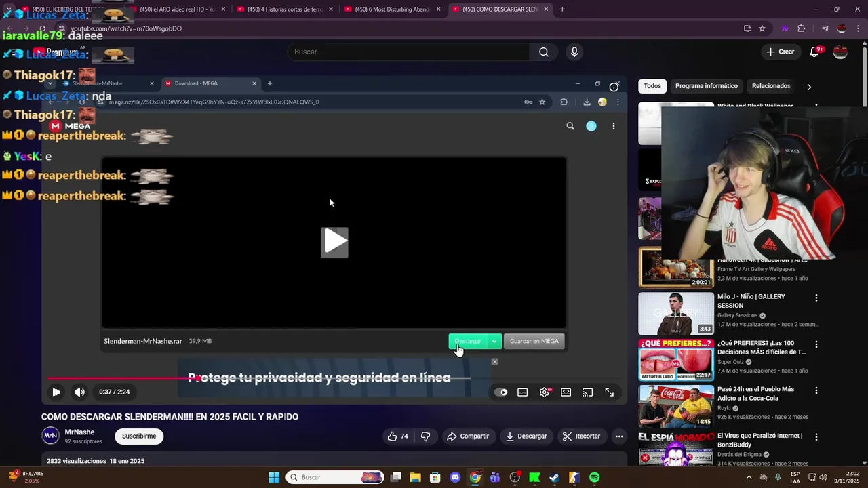The width and height of the screenshot is (868, 488).
Task: Open YouTube player settings gear
Action: point(545,392)
